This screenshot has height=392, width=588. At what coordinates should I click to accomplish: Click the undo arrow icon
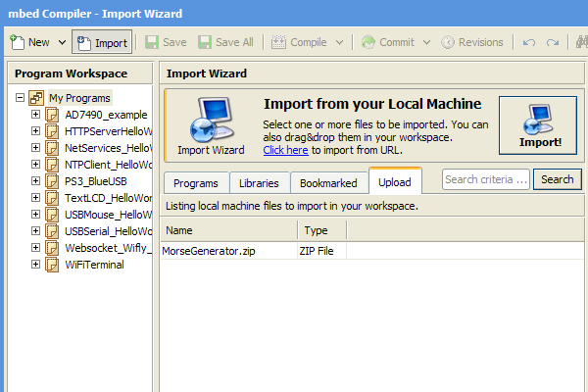click(x=529, y=43)
